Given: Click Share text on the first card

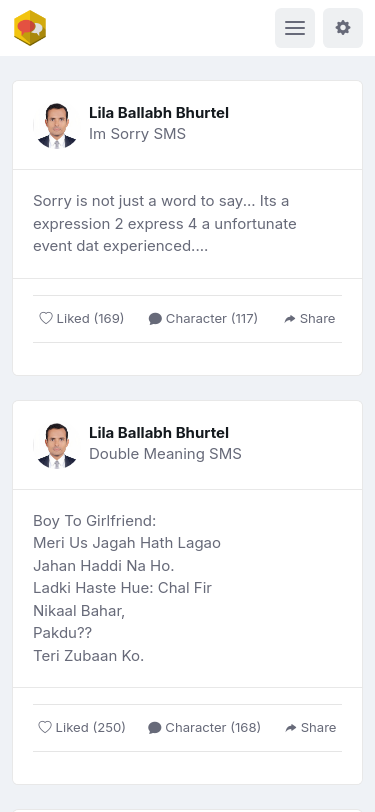Looking at the screenshot, I should click(318, 318).
